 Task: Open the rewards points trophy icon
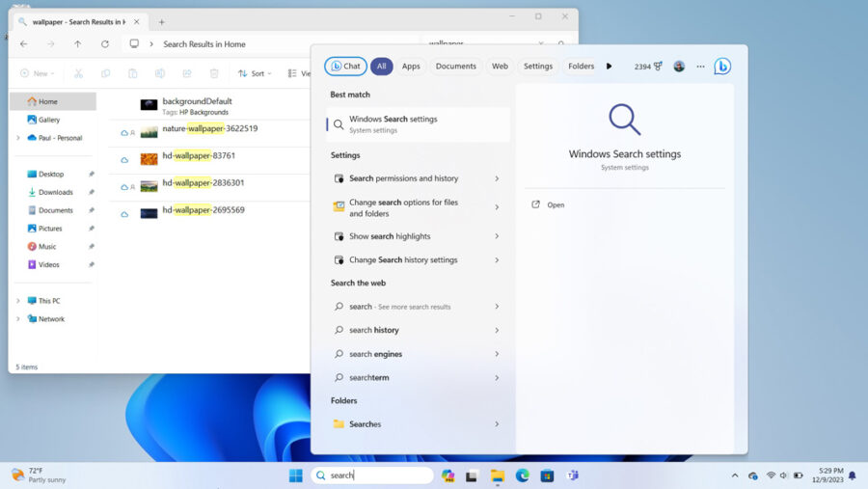[658, 66]
